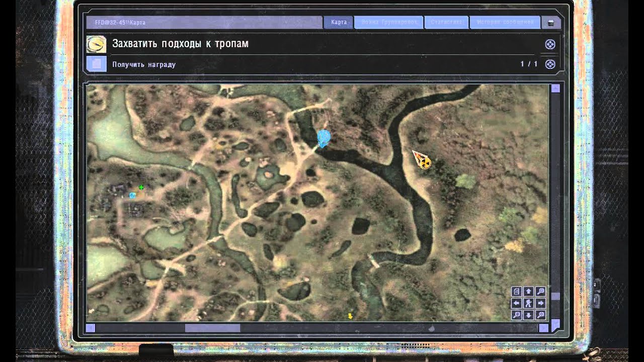
Task: Open the Карта tab
Action: [339, 23]
